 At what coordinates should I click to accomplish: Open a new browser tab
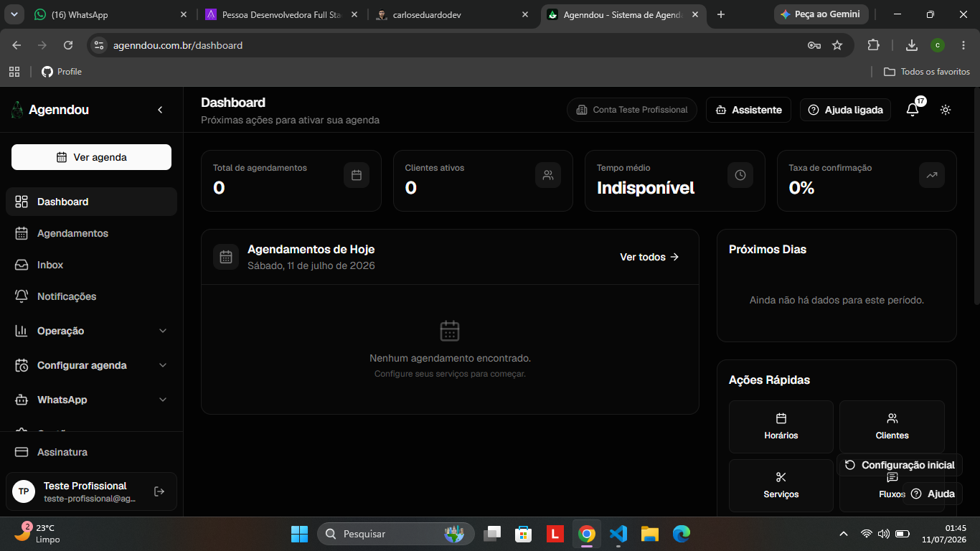[721, 14]
